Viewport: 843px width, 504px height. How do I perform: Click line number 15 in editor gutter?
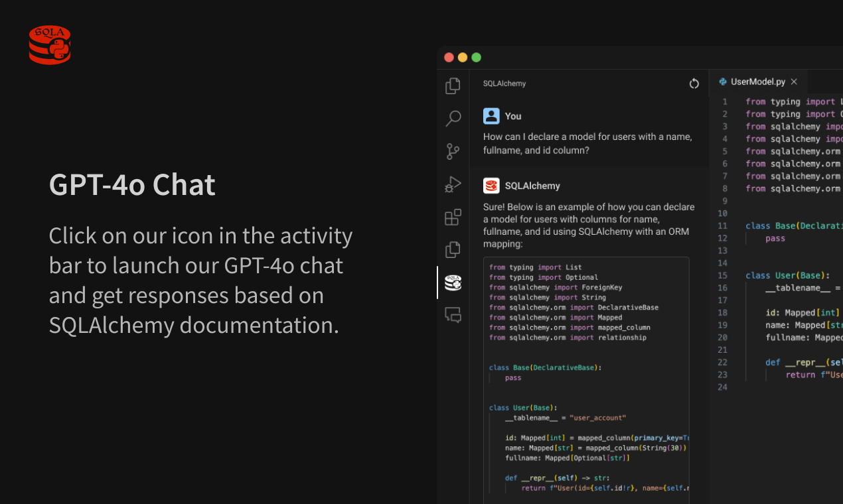723,275
